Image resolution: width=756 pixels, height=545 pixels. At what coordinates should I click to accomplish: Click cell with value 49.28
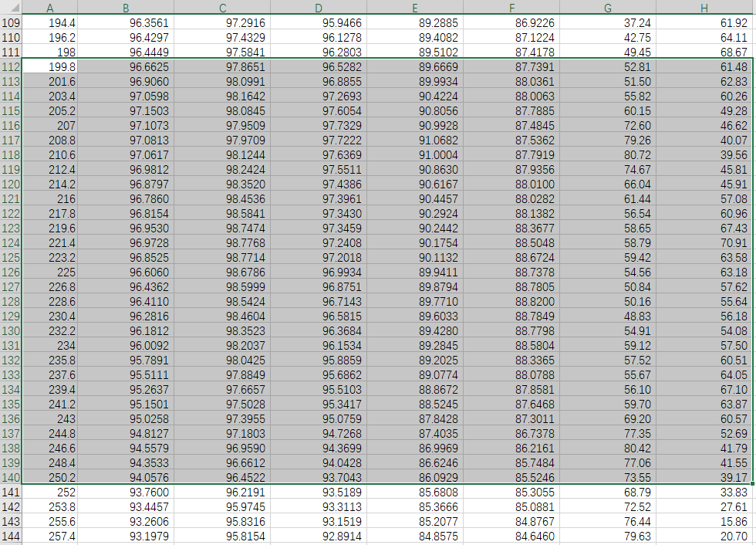(x=704, y=111)
